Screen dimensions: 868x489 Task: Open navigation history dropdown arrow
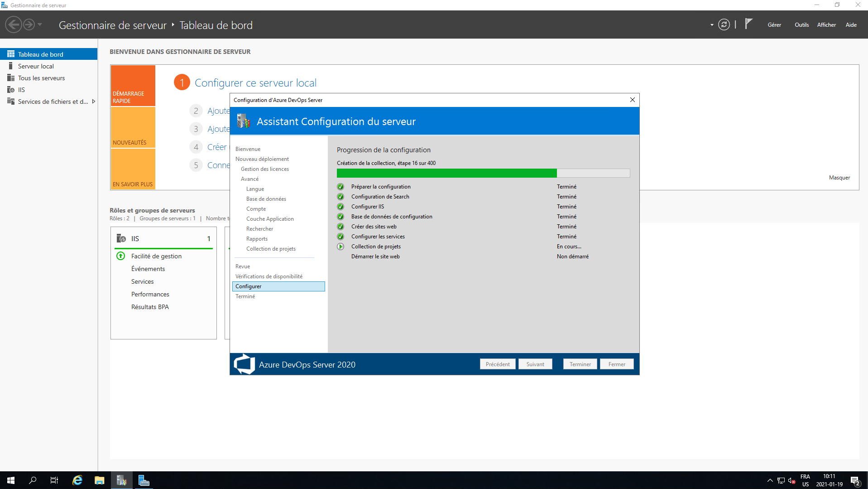coord(40,24)
